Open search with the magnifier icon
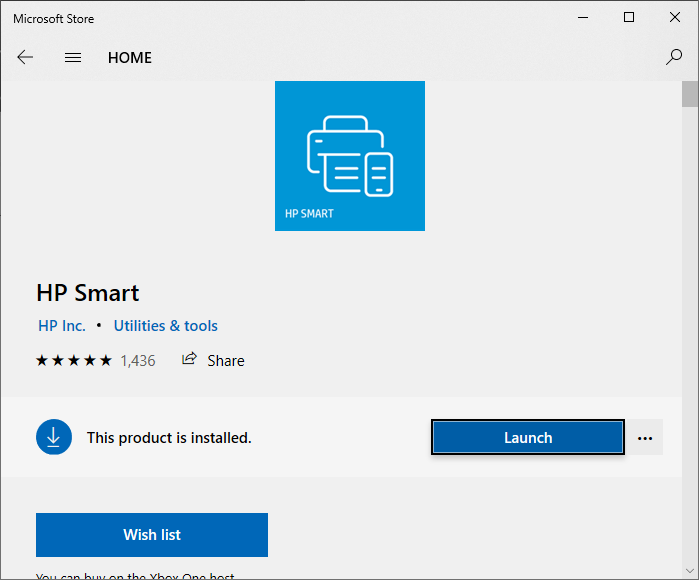This screenshot has height=580, width=699. coord(674,57)
